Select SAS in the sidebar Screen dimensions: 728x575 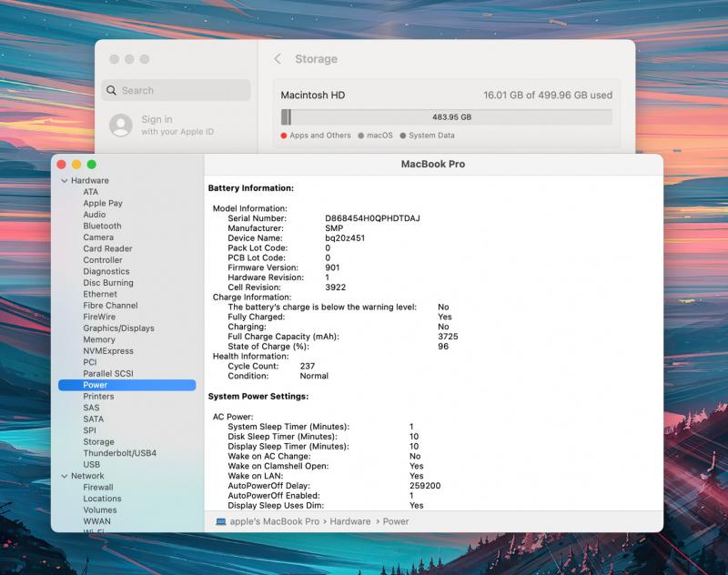pos(91,408)
